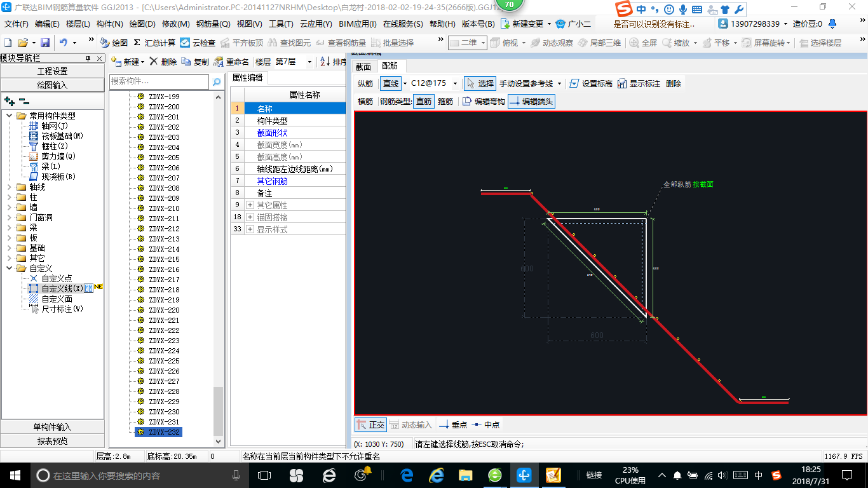Select component ZDYX-220 in the list
Viewport: 868px width, 488px height.
[x=164, y=310]
